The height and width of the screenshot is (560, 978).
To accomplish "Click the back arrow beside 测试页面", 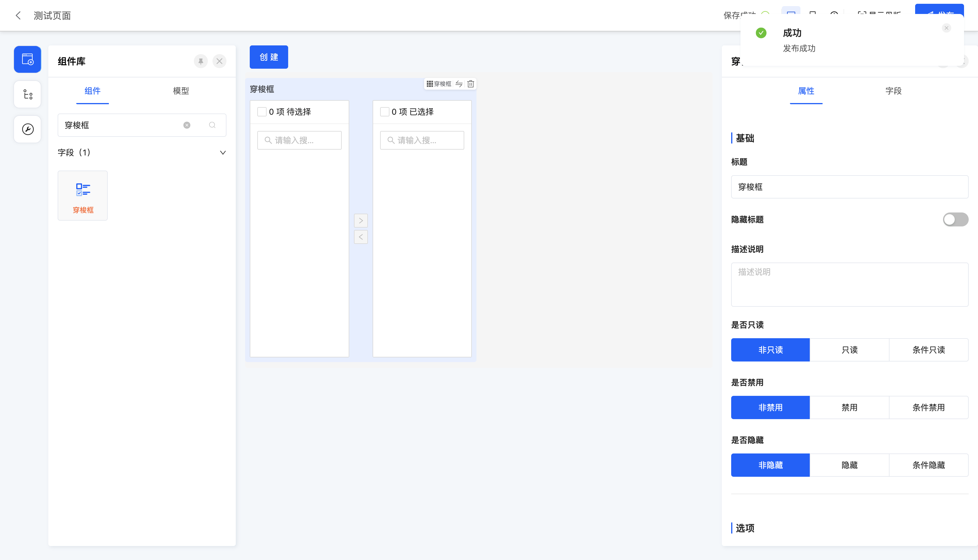I will coord(18,15).
